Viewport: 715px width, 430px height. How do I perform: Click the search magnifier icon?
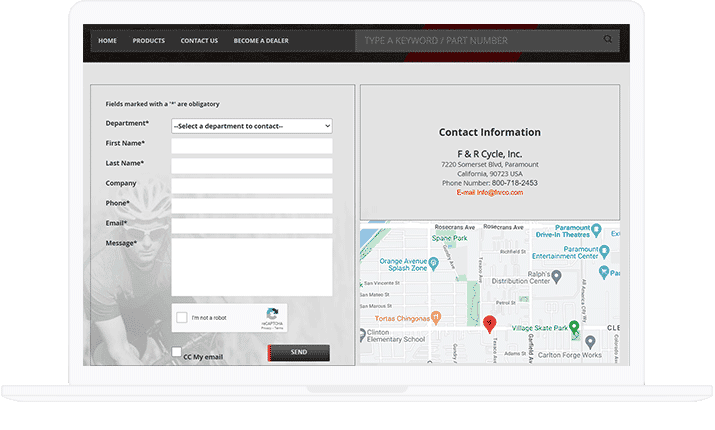[x=608, y=41]
